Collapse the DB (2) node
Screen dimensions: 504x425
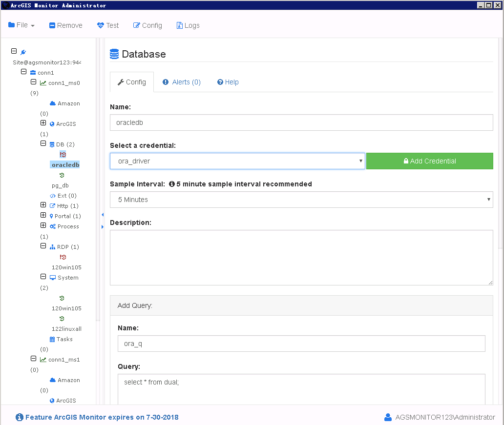[43, 143]
